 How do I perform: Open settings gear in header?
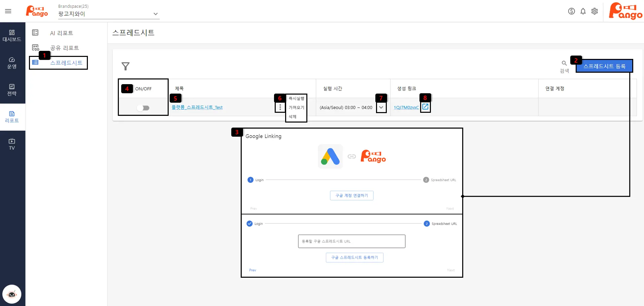pos(595,11)
